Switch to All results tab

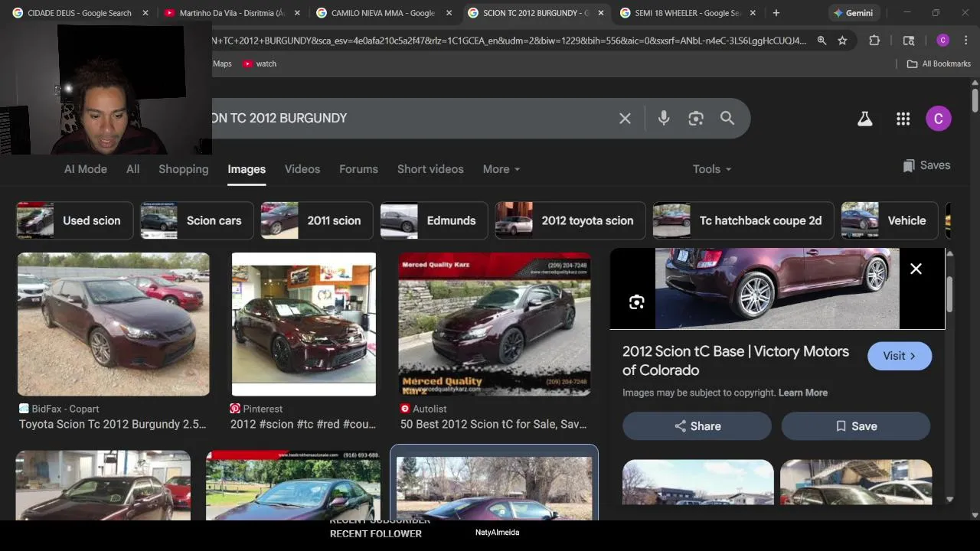pos(132,169)
